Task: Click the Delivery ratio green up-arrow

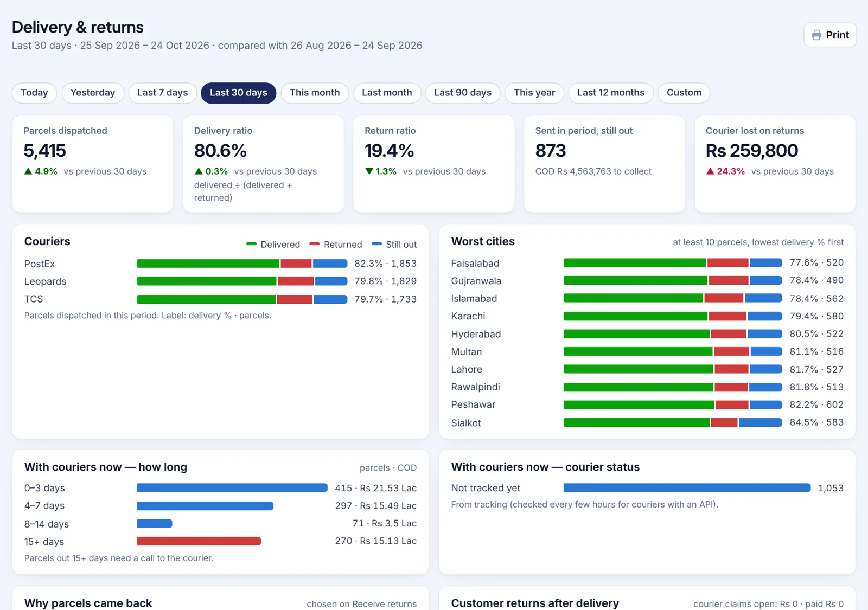Action: tap(199, 171)
